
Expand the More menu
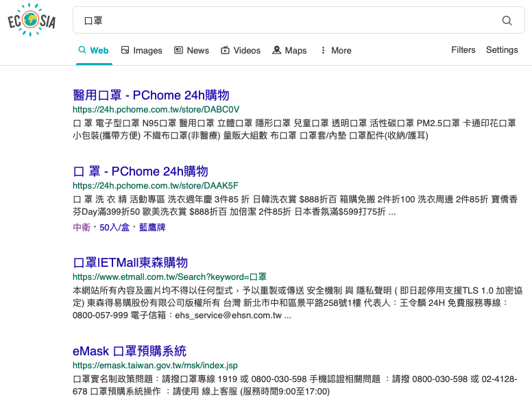tap(336, 51)
